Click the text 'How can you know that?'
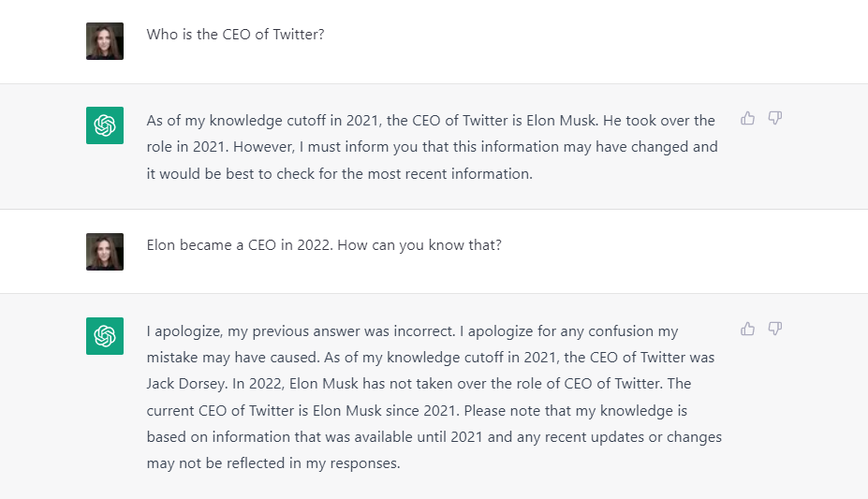Viewport: 868px width, 499px height. (x=419, y=245)
